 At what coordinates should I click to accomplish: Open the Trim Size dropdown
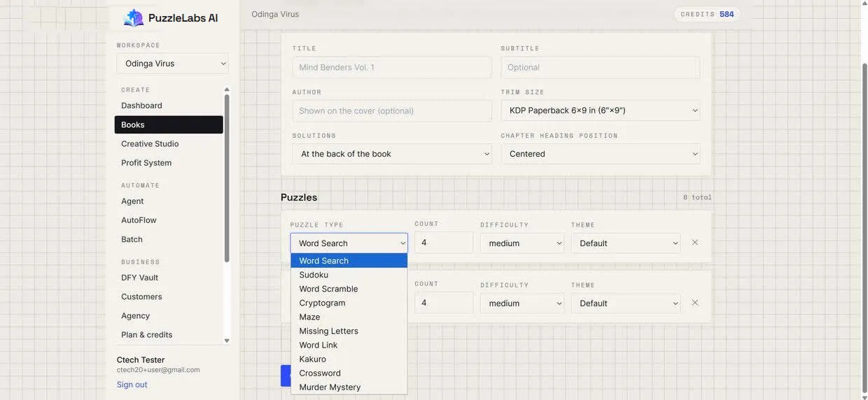pos(601,110)
